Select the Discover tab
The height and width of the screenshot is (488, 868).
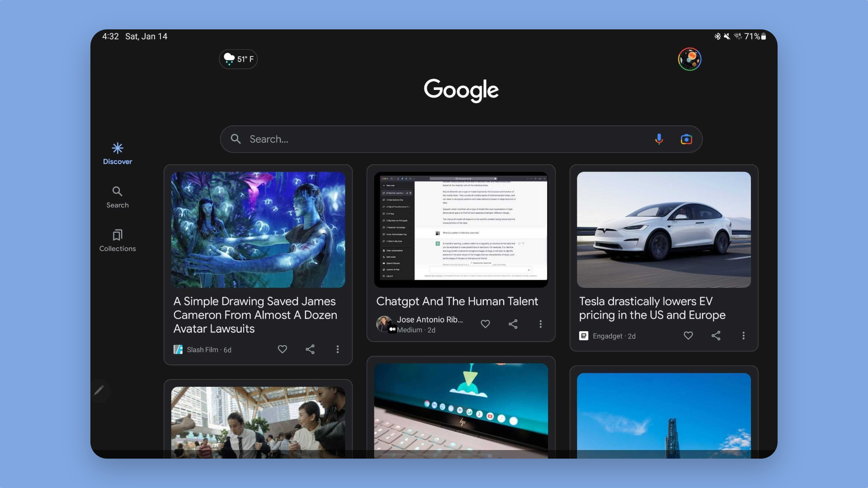pos(117,154)
